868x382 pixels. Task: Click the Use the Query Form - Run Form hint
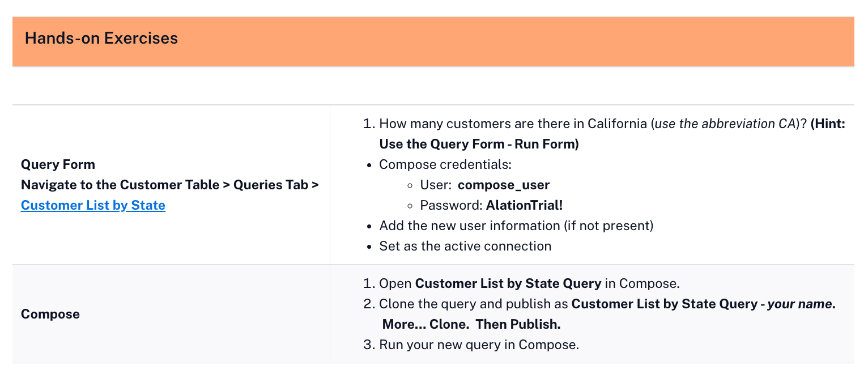click(479, 144)
